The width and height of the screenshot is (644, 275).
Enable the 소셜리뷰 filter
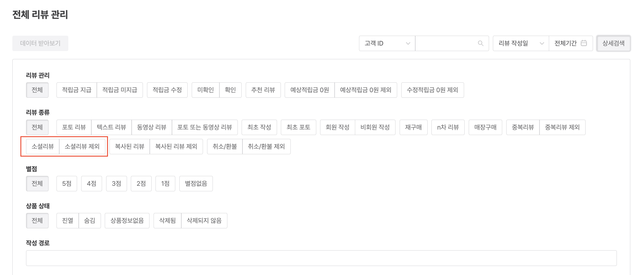tap(43, 147)
